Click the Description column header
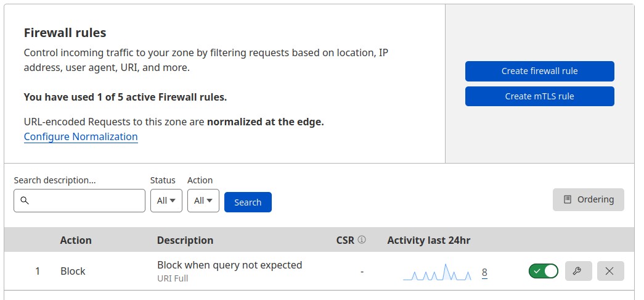The width and height of the screenshot is (644, 300). pos(185,240)
